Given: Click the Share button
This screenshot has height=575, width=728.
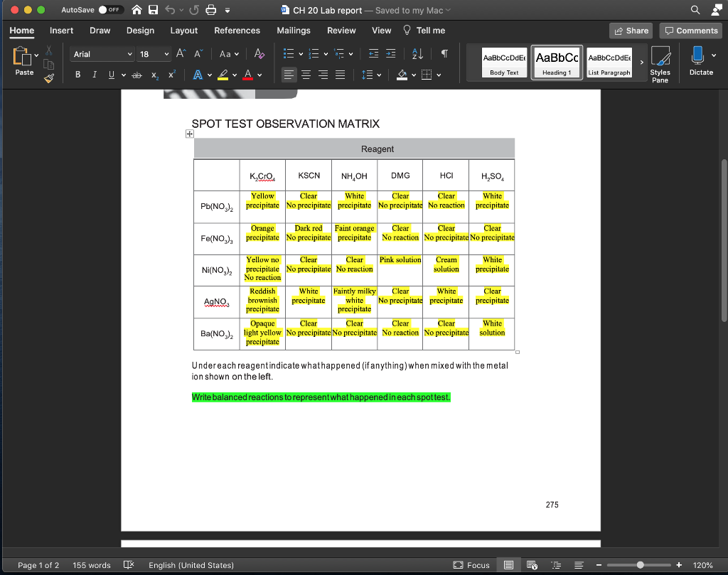Looking at the screenshot, I should tap(631, 31).
